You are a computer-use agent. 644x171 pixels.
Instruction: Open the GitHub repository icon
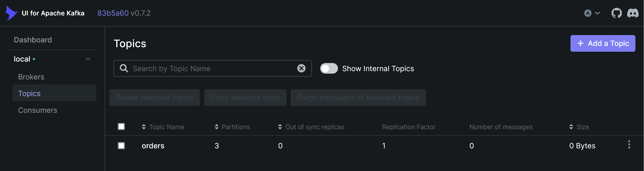coord(616,13)
